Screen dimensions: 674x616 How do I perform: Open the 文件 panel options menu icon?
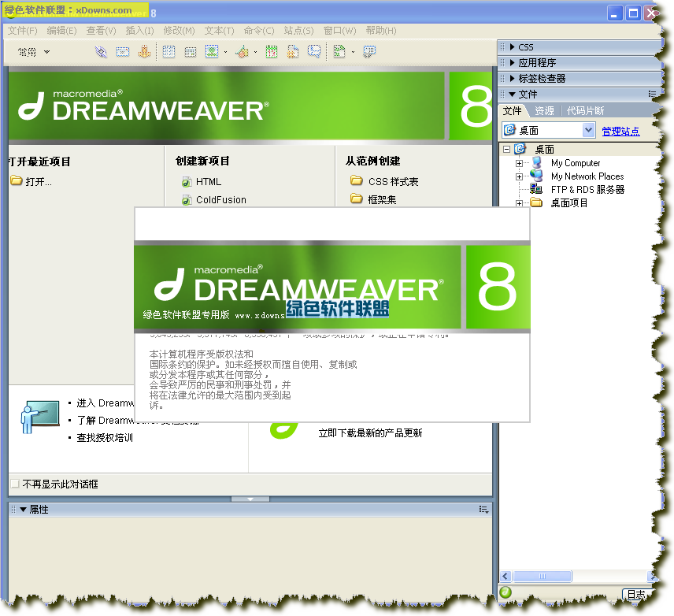pos(652,95)
